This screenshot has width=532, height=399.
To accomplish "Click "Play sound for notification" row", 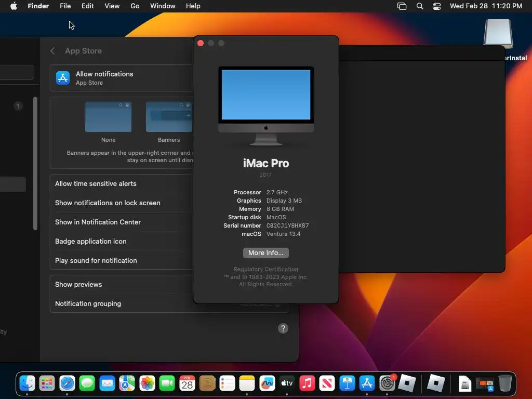I will (122, 261).
